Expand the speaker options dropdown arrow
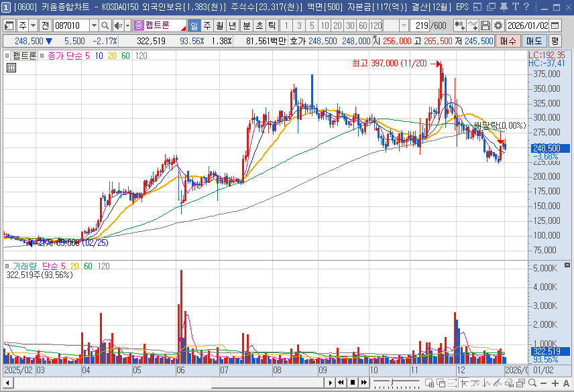The image size is (574, 392). coord(128,25)
